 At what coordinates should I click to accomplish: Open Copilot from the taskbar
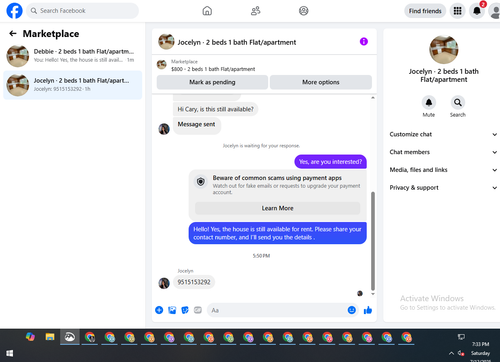click(30, 337)
